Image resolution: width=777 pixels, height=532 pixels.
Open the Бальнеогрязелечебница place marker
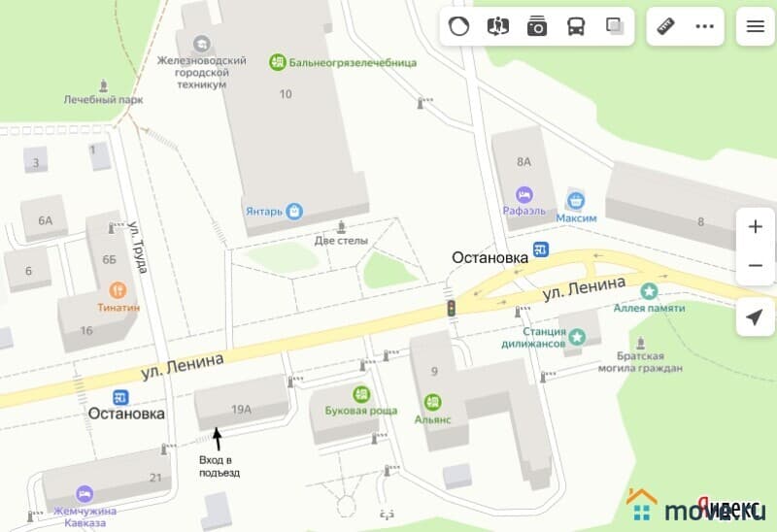tap(278, 62)
